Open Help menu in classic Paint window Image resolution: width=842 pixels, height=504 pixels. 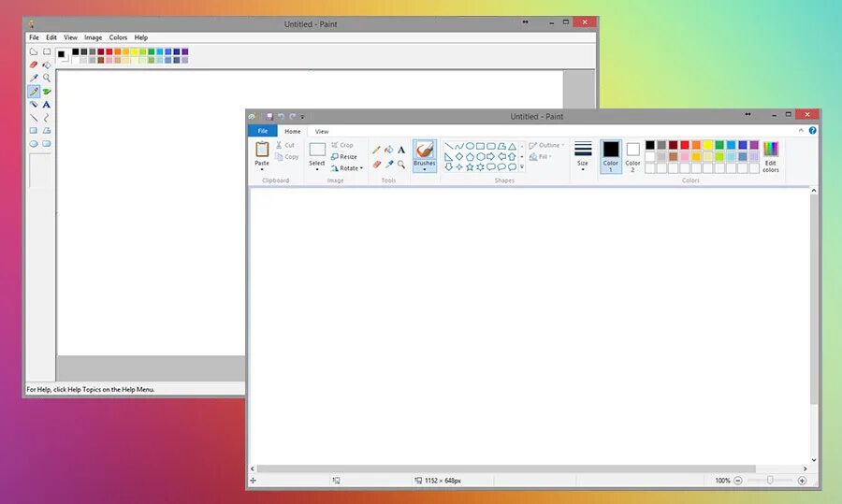[140, 37]
